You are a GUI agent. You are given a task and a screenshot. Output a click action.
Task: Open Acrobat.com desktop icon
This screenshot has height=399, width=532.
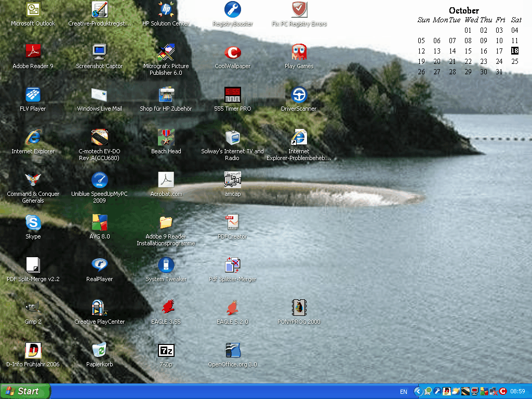pyautogui.click(x=166, y=180)
